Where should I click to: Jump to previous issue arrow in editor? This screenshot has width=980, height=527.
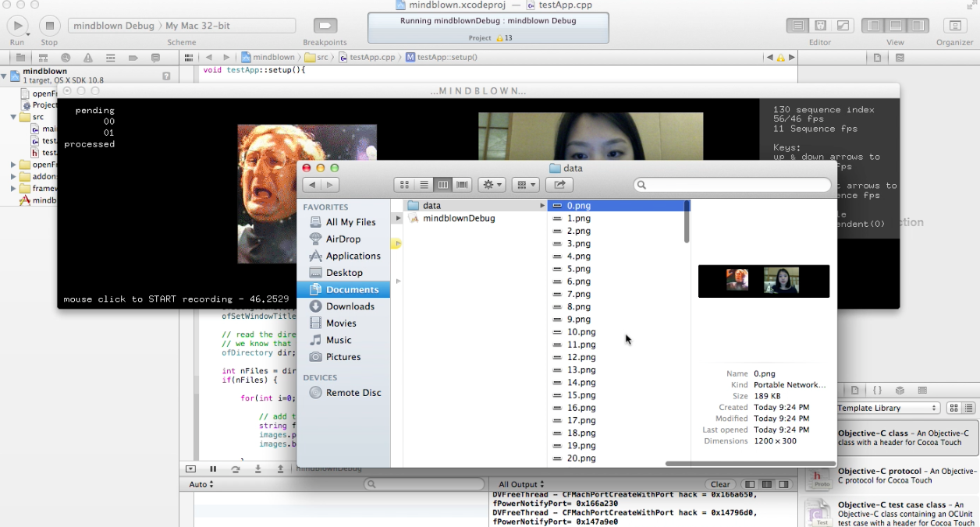pos(769,58)
